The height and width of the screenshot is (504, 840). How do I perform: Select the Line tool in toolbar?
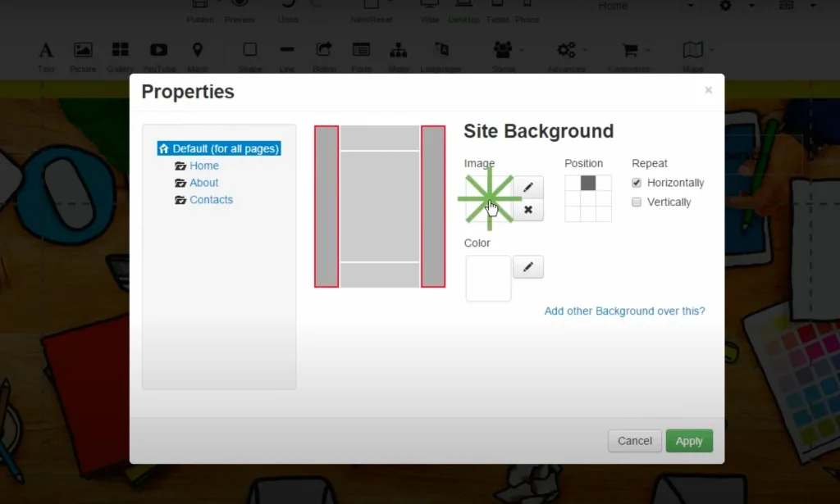pos(287,57)
